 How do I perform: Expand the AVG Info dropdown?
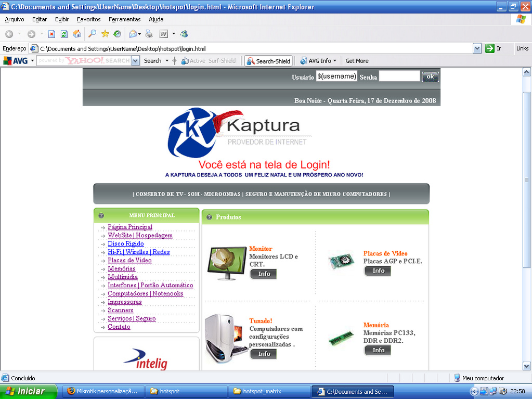point(335,61)
